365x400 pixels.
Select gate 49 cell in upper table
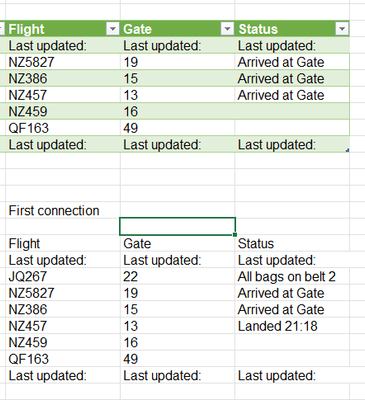(177, 128)
